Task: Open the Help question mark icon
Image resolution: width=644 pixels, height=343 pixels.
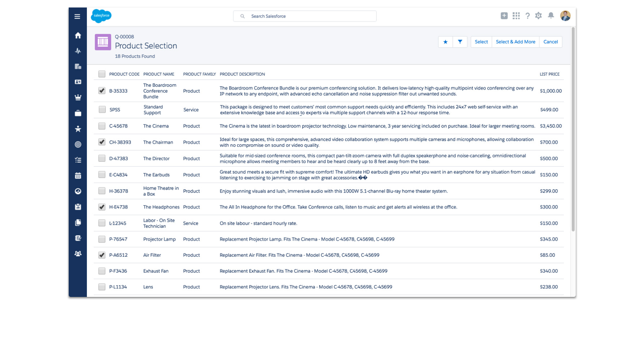Action: pyautogui.click(x=528, y=16)
